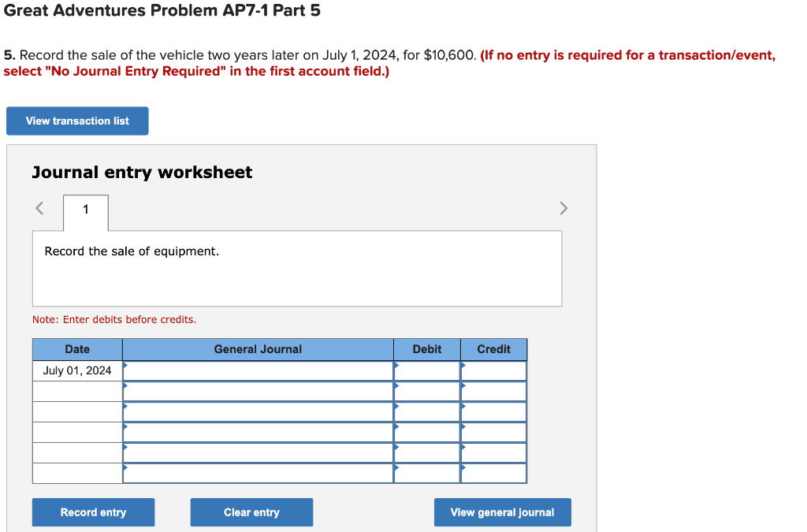Select General Journal account field in July 01, 2024 row
Viewport: 807px width, 532px height.
258,371
